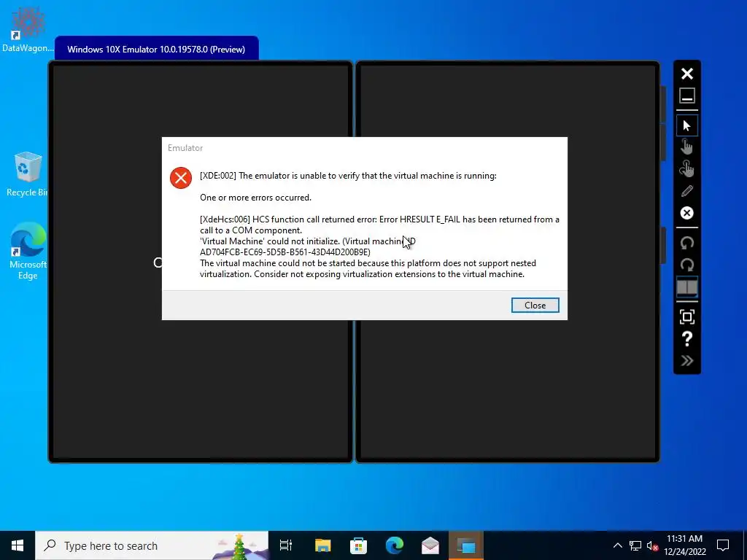Screen dimensions: 747x560
Task: Open the Recycle Bin desktop icon
Action: click(x=27, y=174)
